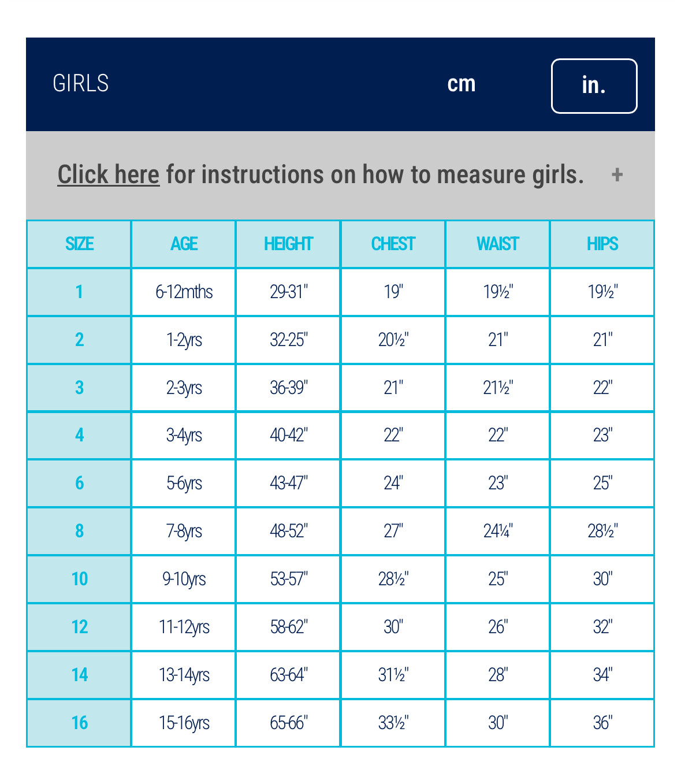Expand measuring instructions with plus icon

pos(617,174)
